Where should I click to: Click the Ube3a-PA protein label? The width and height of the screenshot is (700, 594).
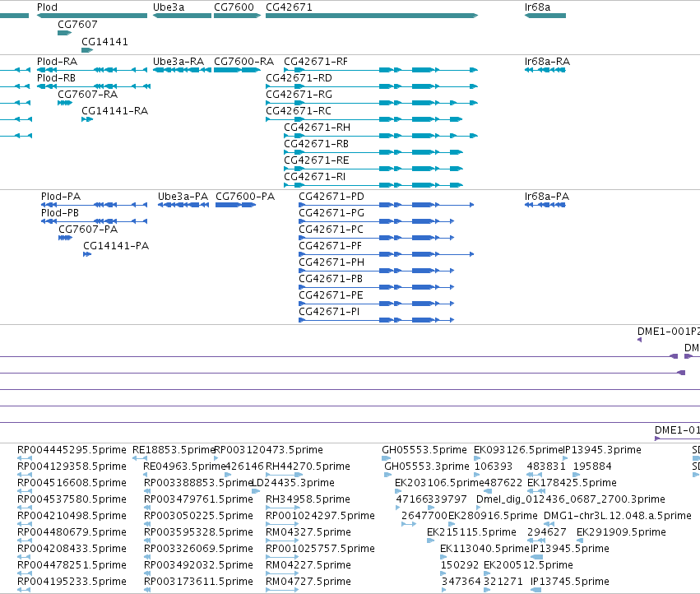coord(183,197)
